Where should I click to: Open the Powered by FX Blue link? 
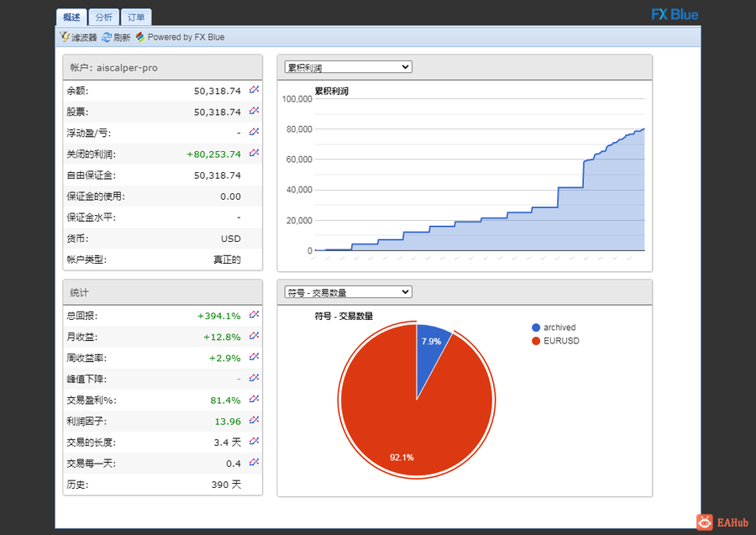(x=181, y=37)
